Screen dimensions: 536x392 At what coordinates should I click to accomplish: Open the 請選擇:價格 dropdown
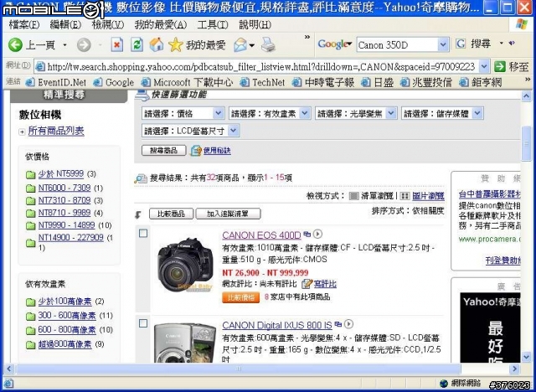[x=183, y=113]
